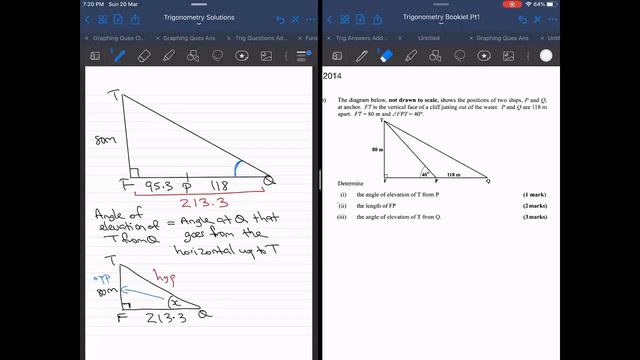Undo last action in Trigonometry Booklet Pt1

522,20
